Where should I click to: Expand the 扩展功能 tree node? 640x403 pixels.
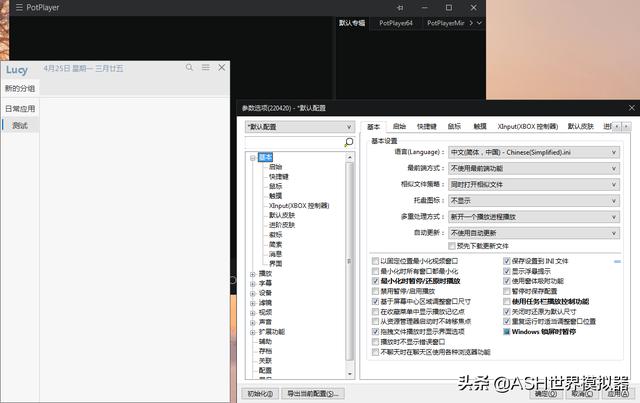(253, 332)
